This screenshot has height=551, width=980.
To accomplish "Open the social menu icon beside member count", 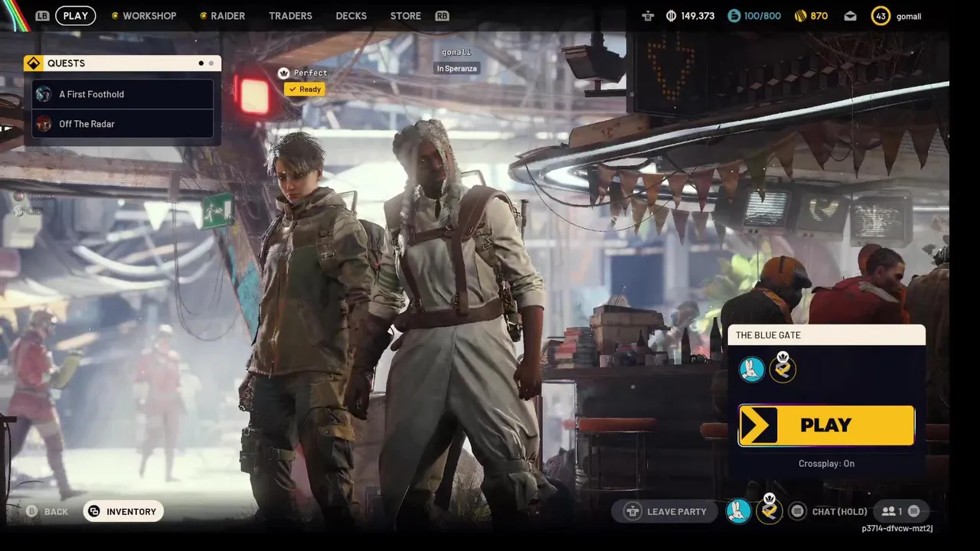I will (x=913, y=511).
